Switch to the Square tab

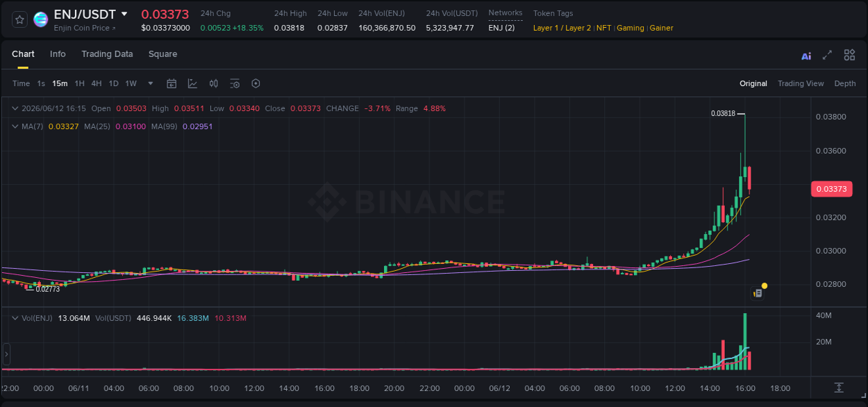pyautogui.click(x=162, y=54)
